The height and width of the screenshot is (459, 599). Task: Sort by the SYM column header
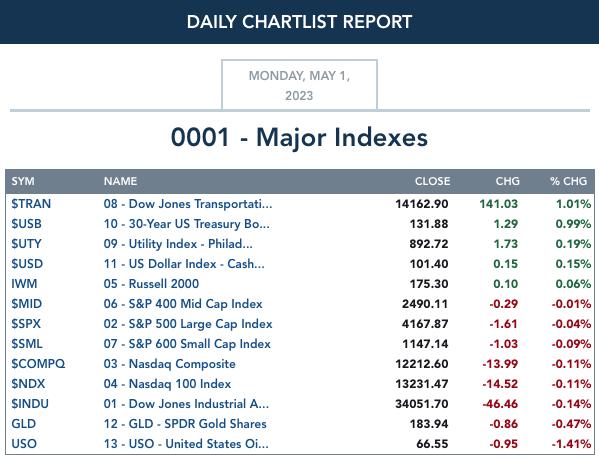tap(23, 181)
